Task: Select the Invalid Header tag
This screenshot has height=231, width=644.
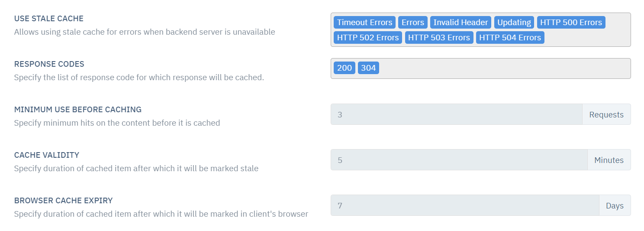Action: (x=460, y=23)
